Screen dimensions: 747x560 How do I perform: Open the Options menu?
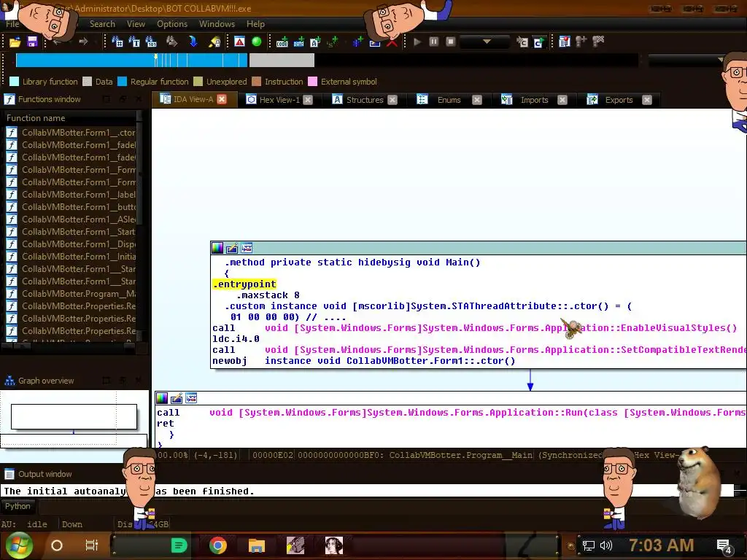pyautogui.click(x=172, y=24)
